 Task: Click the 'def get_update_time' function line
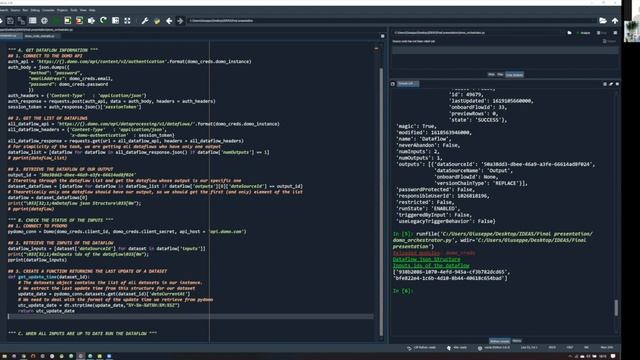pyautogui.click(x=48, y=277)
